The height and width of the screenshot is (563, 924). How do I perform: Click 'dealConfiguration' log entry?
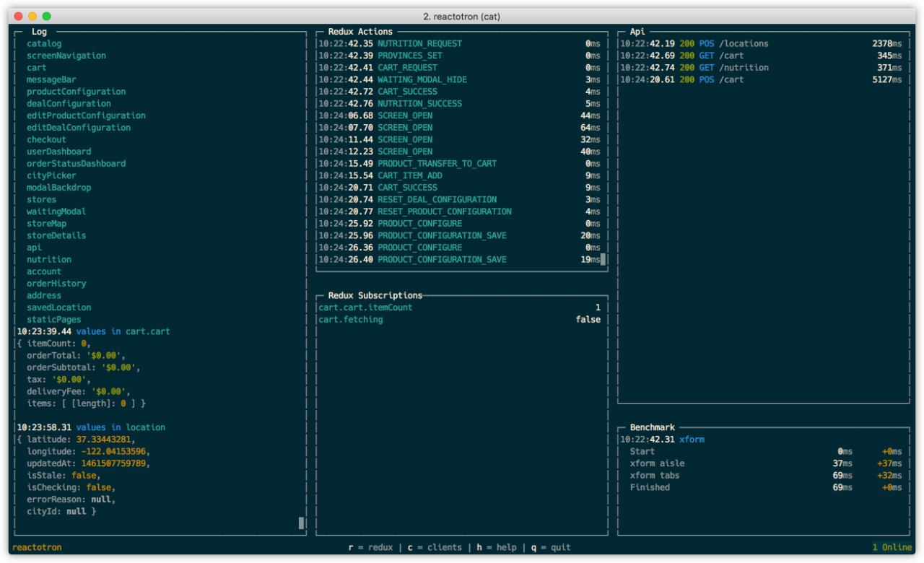click(69, 104)
